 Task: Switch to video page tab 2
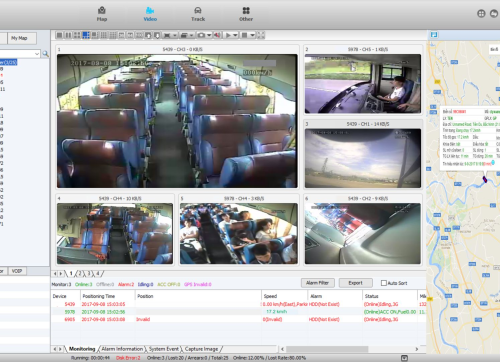[x=80, y=274]
